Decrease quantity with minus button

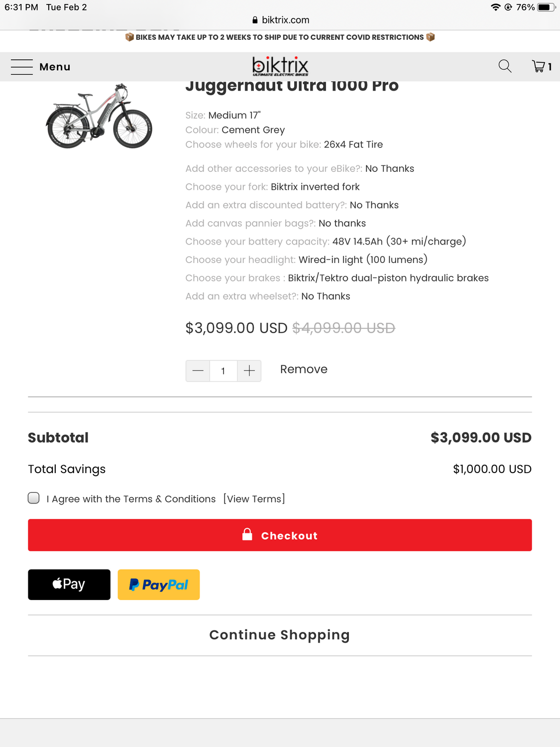198,371
